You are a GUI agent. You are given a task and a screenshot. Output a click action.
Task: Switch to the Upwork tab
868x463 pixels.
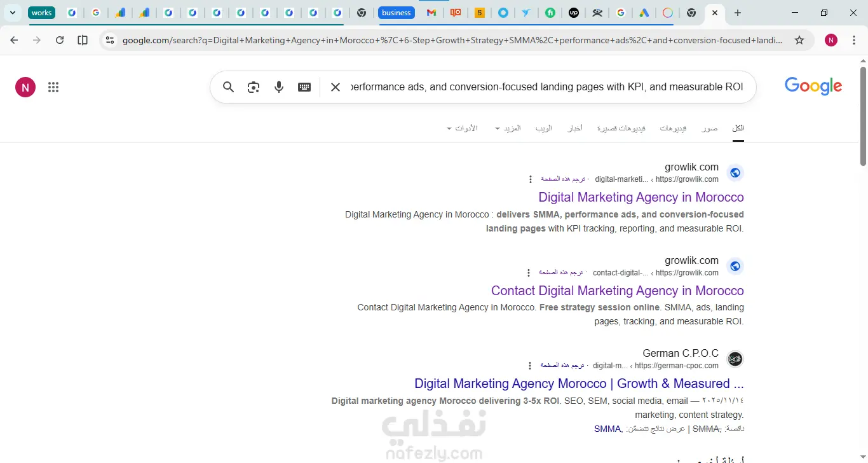(x=574, y=13)
